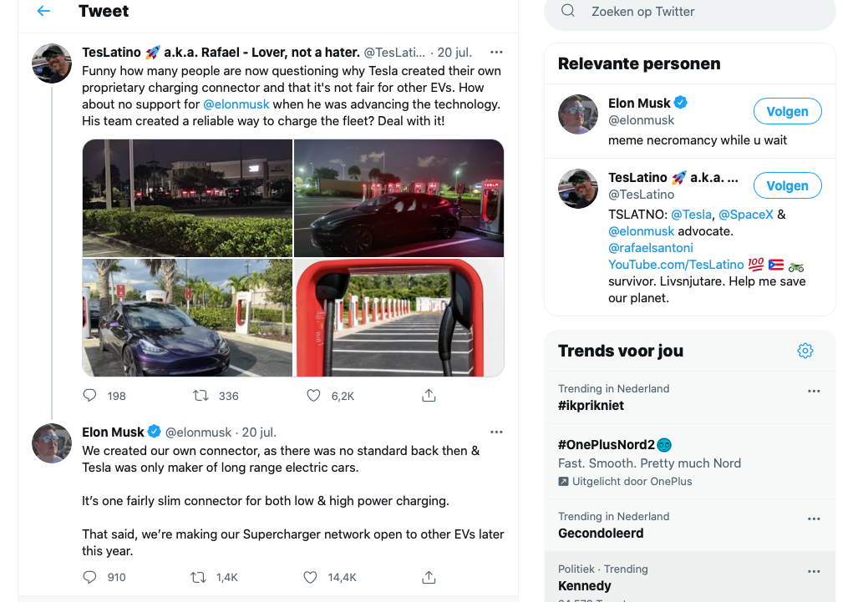Follow TesLatino with the Volgen button

click(x=787, y=185)
